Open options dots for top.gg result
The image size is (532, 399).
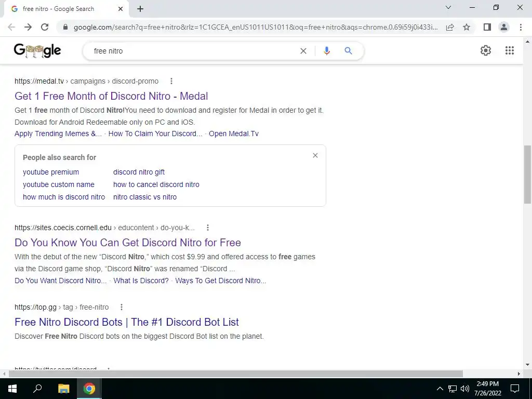122,307
